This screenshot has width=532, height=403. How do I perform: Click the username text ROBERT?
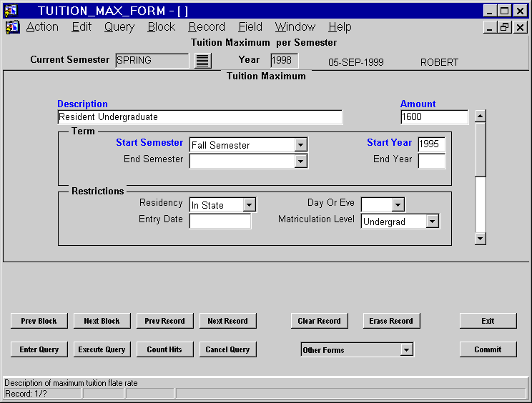(439, 62)
